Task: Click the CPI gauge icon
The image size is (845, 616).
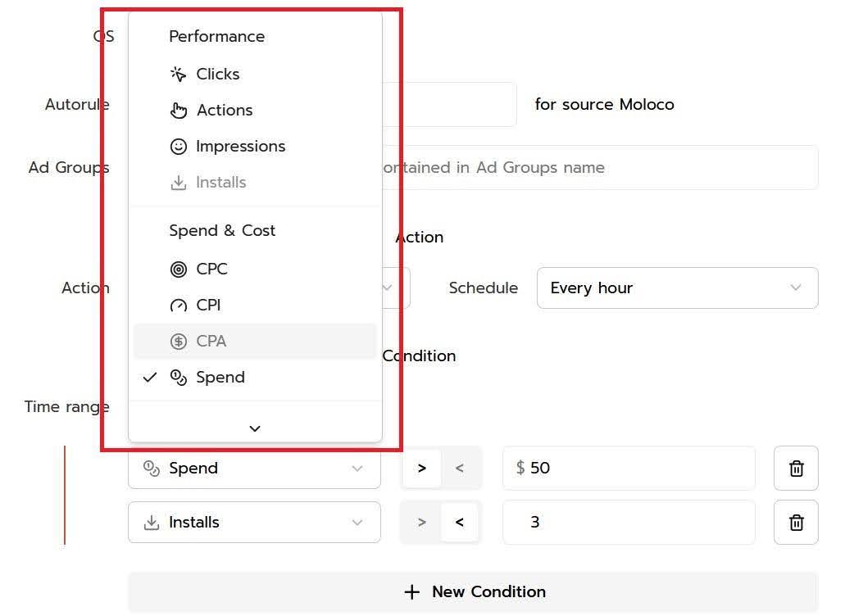Action: 178,306
